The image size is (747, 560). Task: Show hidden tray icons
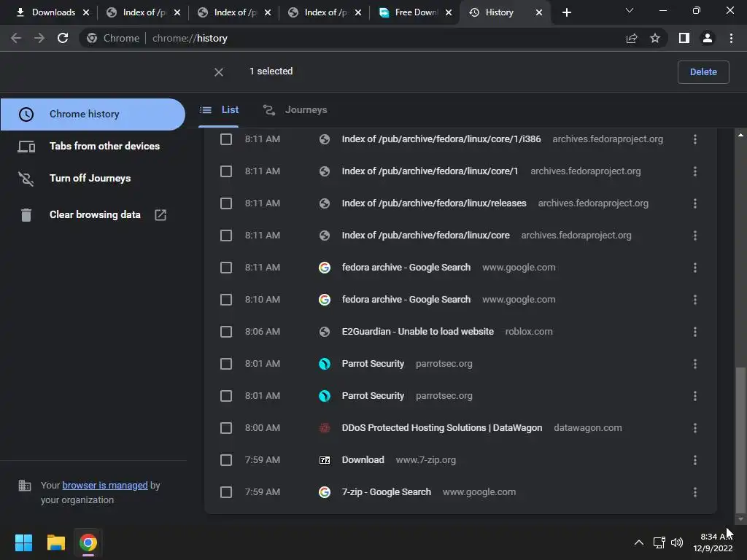(x=639, y=542)
